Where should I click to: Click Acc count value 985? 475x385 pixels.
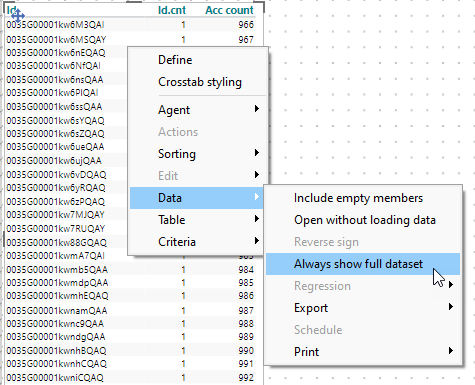tap(246, 283)
